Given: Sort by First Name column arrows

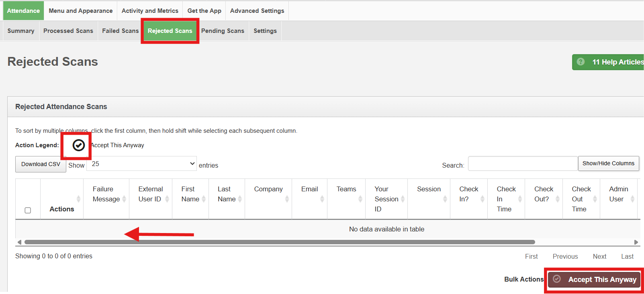Looking at the screenshot, I should click(204, 199).
